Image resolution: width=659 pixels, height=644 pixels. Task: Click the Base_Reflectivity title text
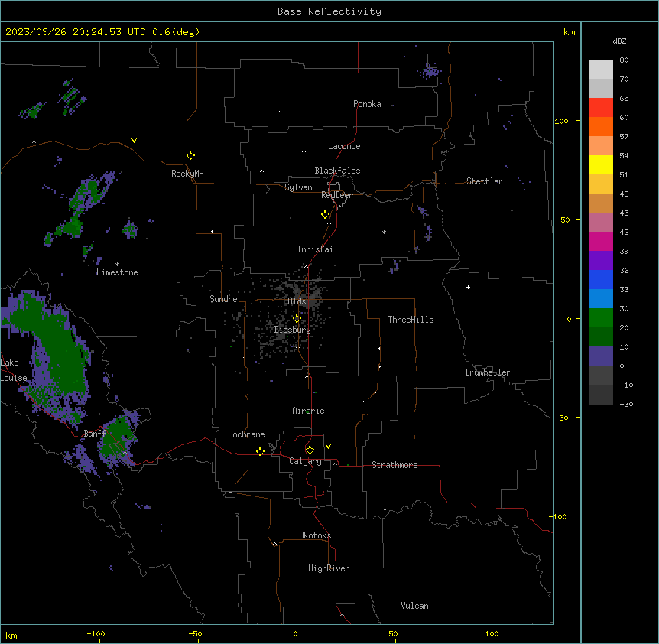coord(329,11)
